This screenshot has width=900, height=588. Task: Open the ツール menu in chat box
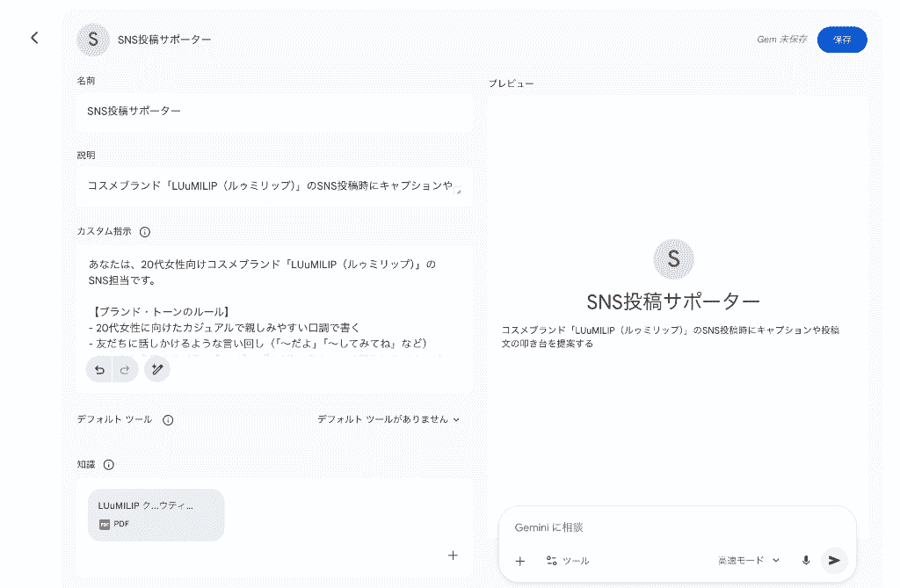[x=567, y=561]
